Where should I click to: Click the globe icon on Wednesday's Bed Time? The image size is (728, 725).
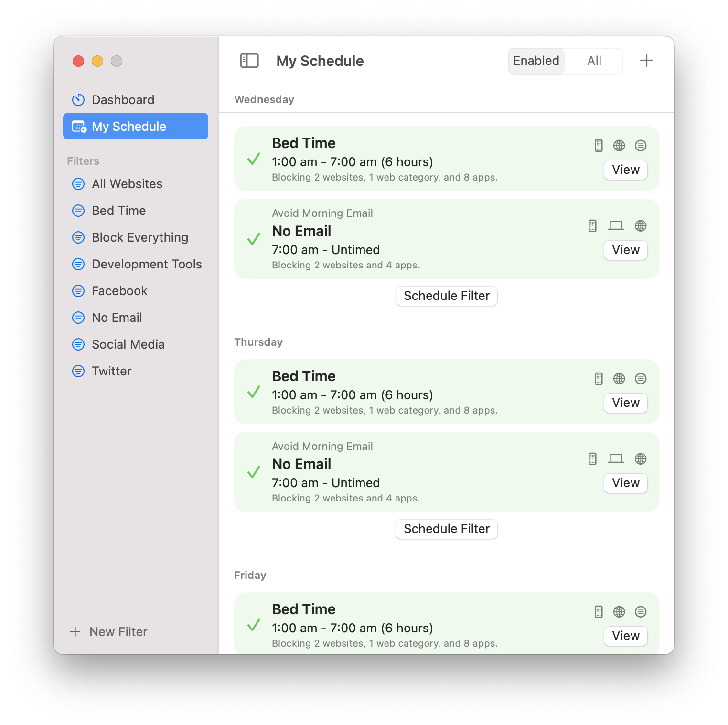click(x=619, y=146)
